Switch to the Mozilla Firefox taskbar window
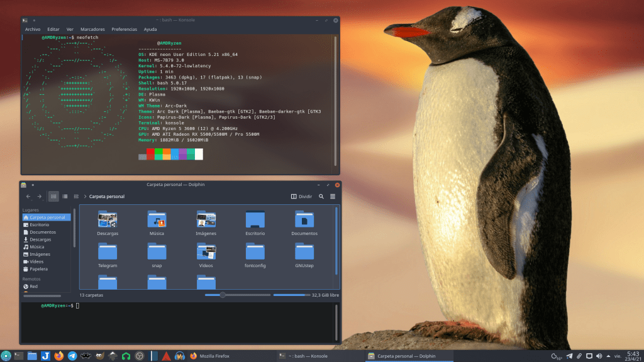The width and height of the screenshot is (644, 362). pos(210,356)
